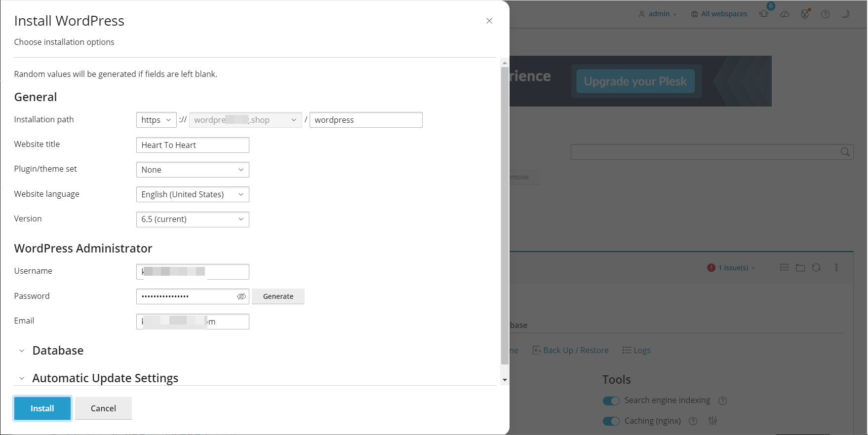Toggle password visibility eye icon
This screenshot has width=868, height=435.
coord(241,296)
